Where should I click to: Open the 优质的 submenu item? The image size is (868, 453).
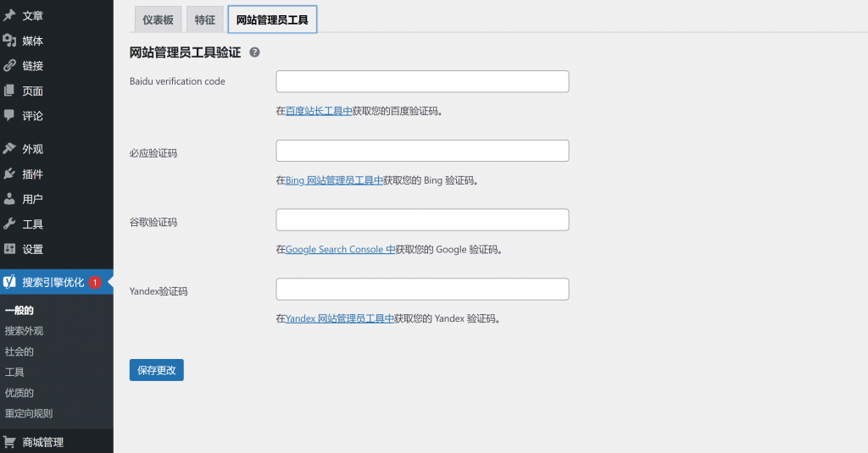tap(19, 393)
